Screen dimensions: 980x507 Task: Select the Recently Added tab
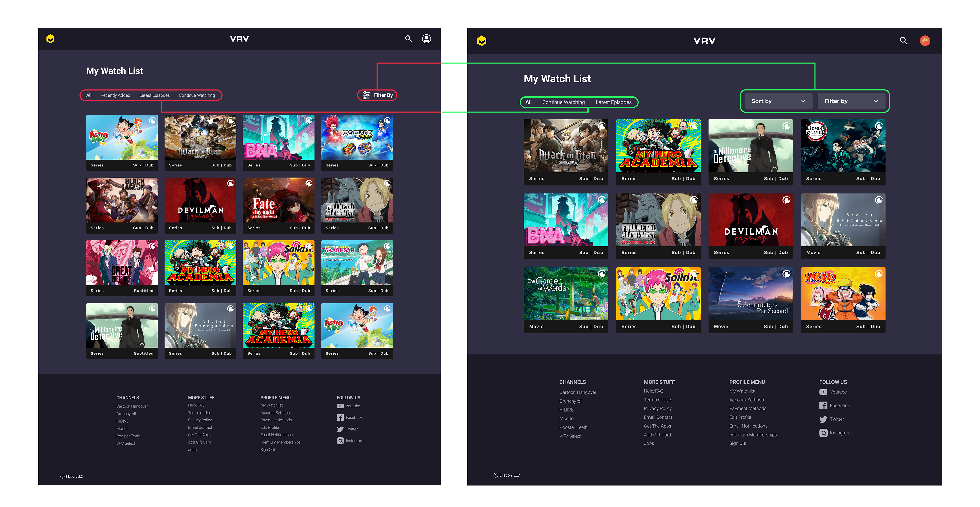click(x=115, y=95)
